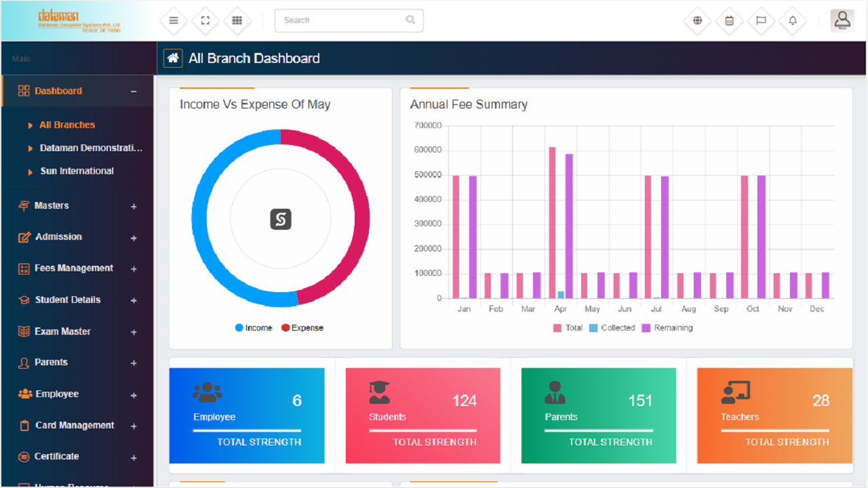Click the home icon beside All Branch Dashboard

[x=173, y=58]
